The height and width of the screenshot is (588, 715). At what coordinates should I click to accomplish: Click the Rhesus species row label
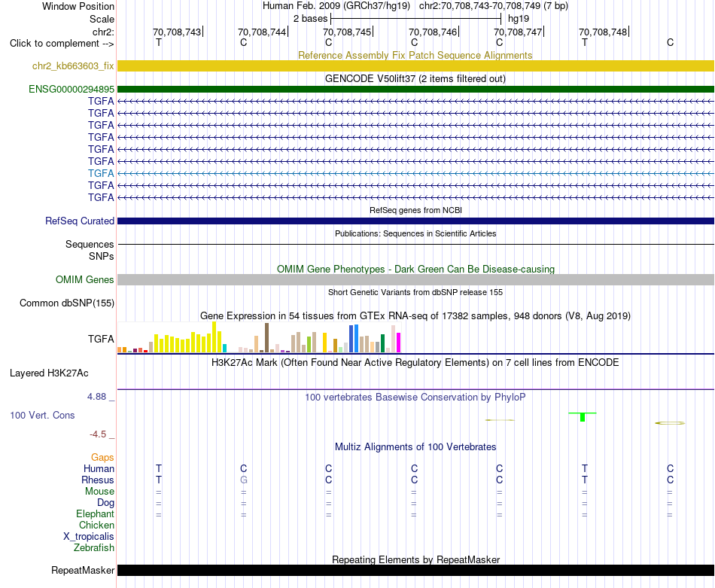98,480
